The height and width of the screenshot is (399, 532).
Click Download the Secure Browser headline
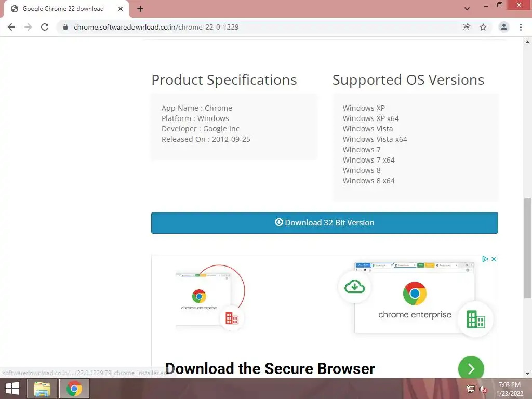(270, 368)
